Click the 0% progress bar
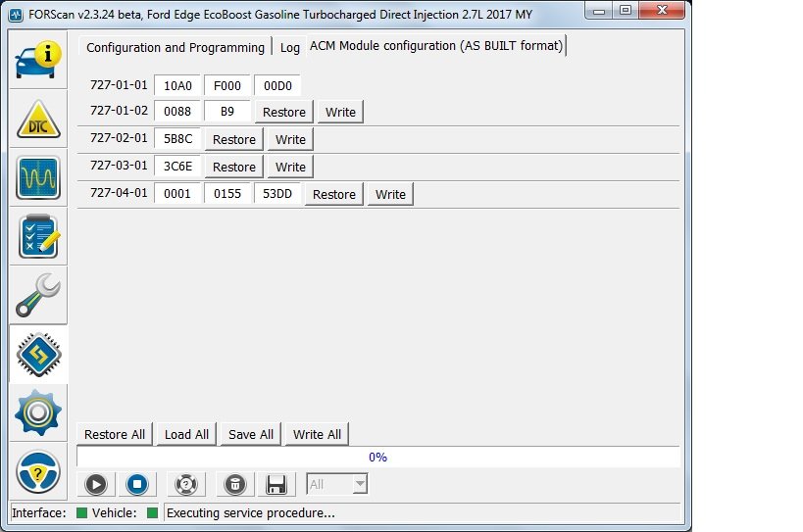 point(377,458)
